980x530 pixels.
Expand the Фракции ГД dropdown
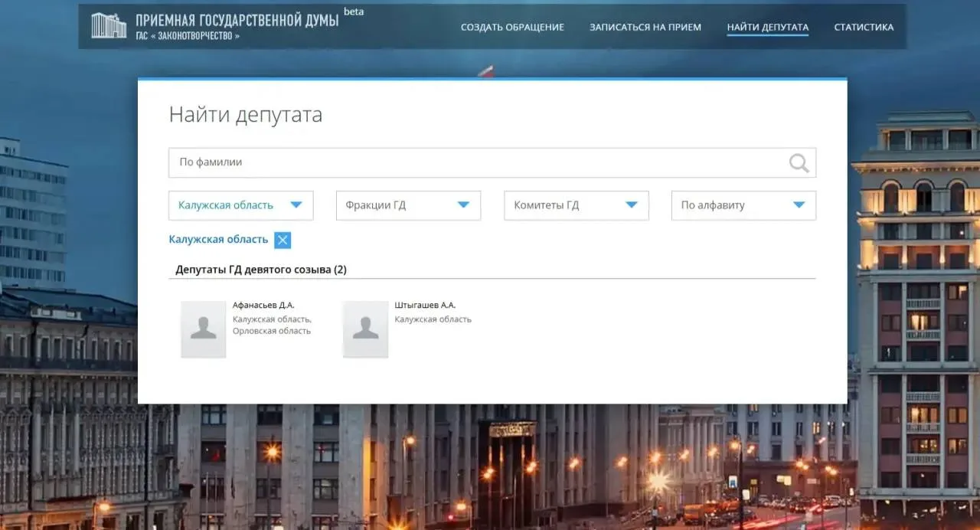tap(408, 205)
